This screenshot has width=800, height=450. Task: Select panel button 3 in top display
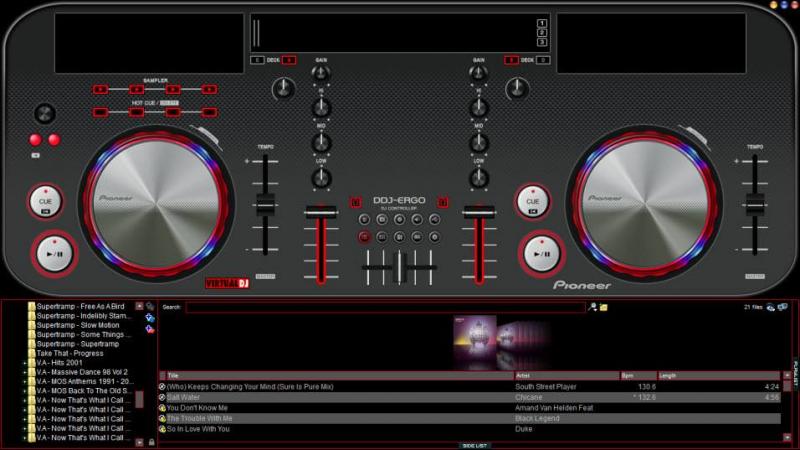pyautogui.click(x=542, y=42)
